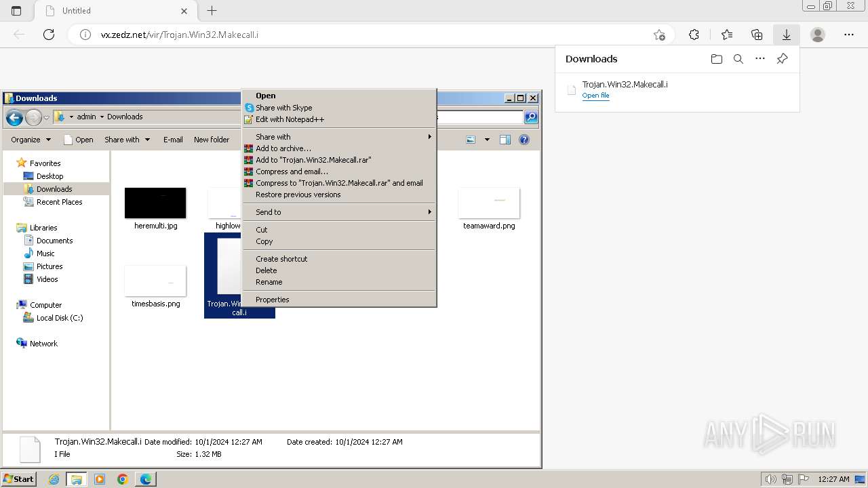Image resolution: width=868 pixels, height=488 pixels.
Task: Open more options in Downloads panel
Action: [760, 59]
